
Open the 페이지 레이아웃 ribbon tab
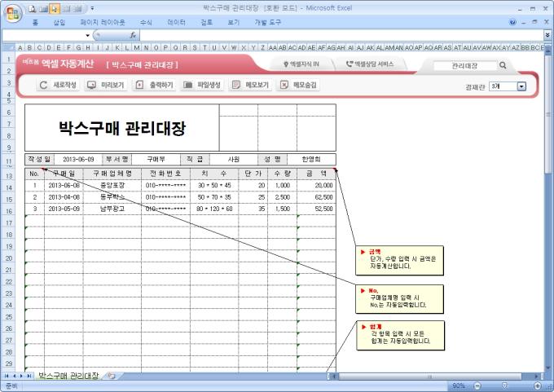(x=103, y=23)
